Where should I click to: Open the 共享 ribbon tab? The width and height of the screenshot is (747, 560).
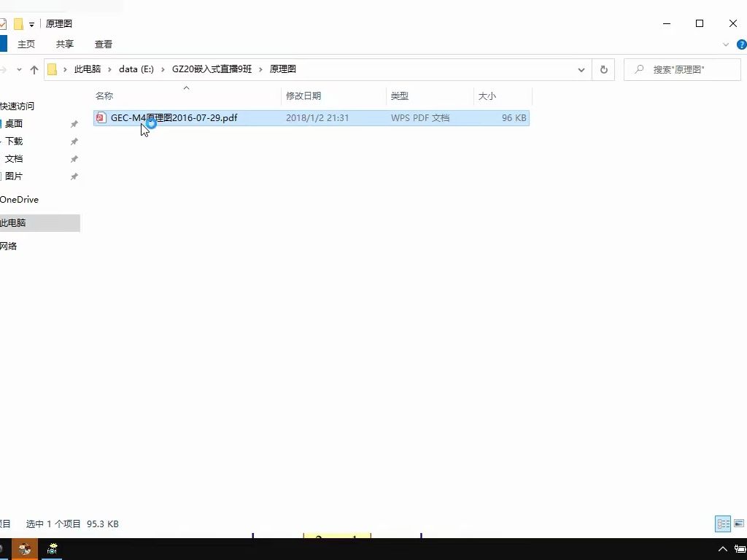point(64,44)
